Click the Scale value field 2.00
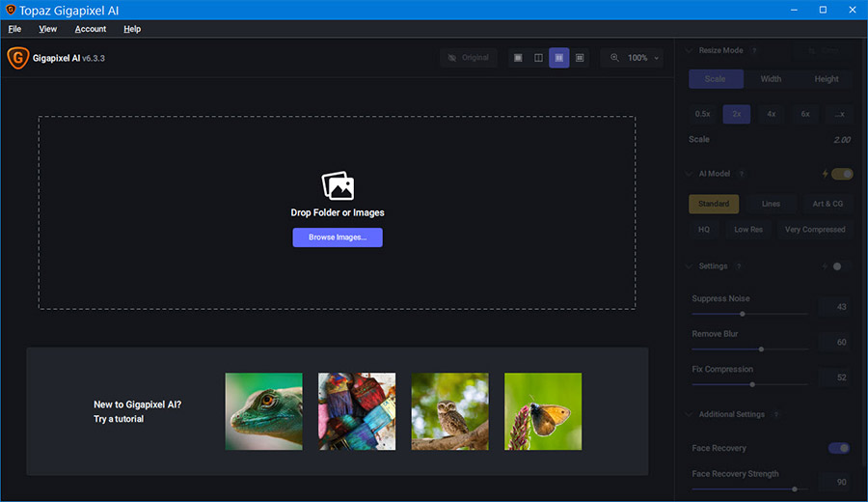The width and height of the screenshot is (868, 502). 841,140
